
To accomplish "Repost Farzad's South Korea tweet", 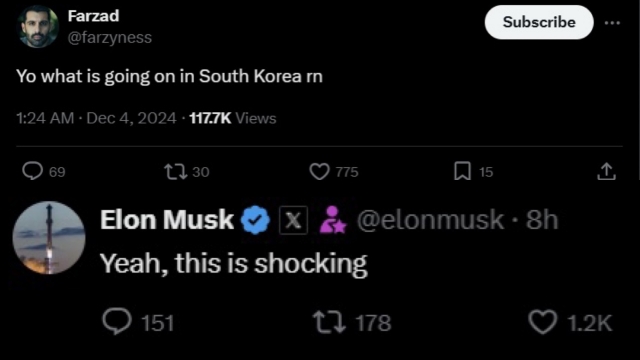I will click(176, 171).
